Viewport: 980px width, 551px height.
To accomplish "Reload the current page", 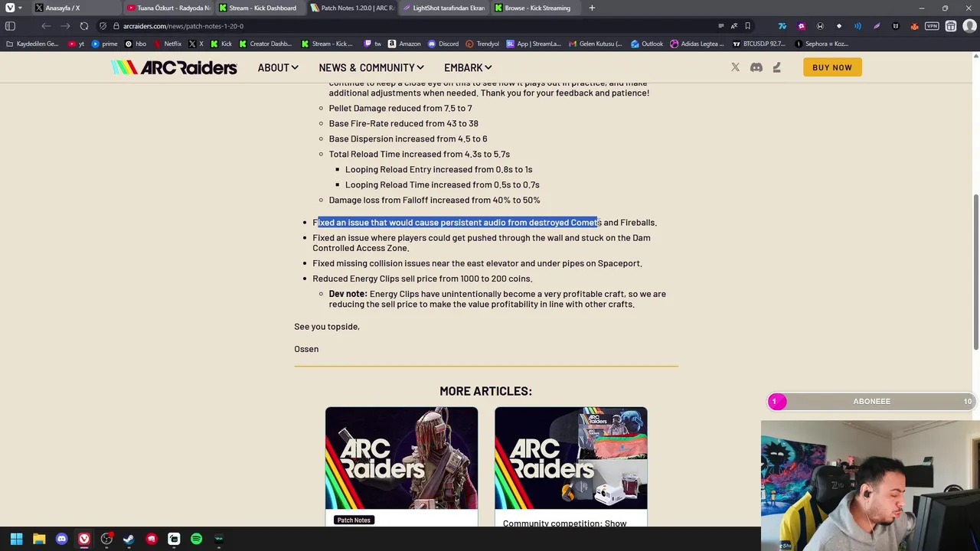I will (84, 26).
